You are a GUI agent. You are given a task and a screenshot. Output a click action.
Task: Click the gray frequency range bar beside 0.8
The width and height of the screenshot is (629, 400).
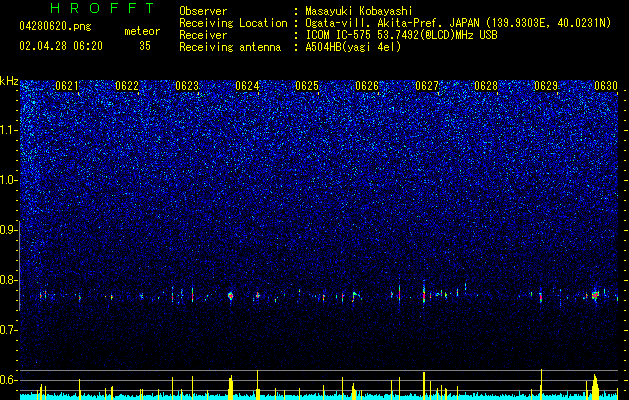tap(20, 265)
